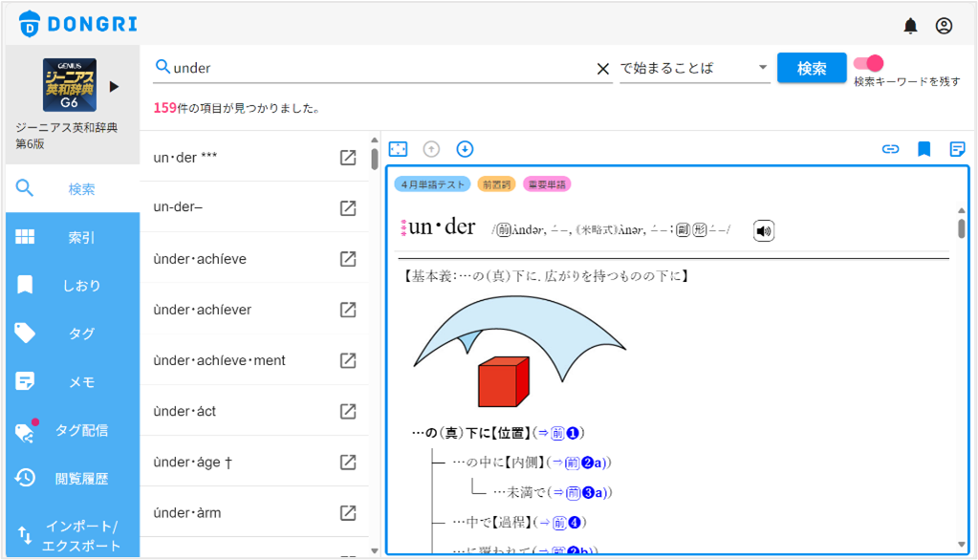Open the 'で始まることば' match mode dropdown
The image size is (978, 560).
coord(694,68)
